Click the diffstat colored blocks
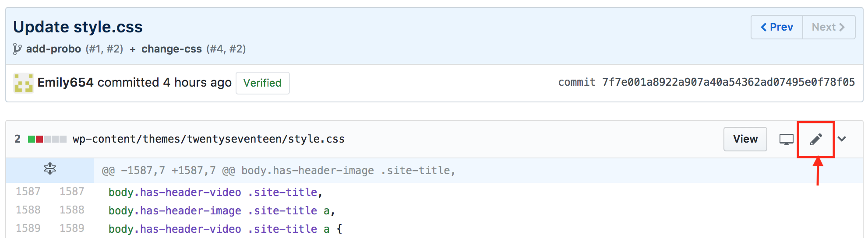 pyautogui.click(x=47, y=139)
